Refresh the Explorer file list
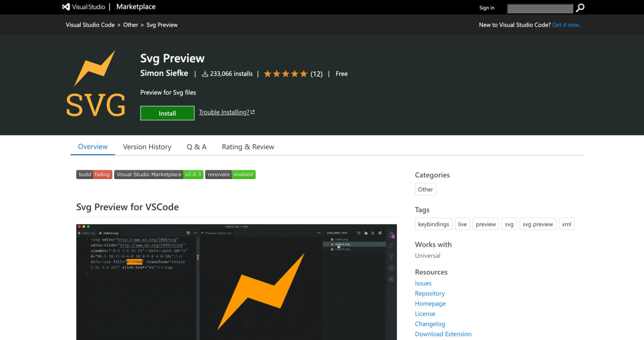This screenshot has width=644, height=340. tap(373, 233)
